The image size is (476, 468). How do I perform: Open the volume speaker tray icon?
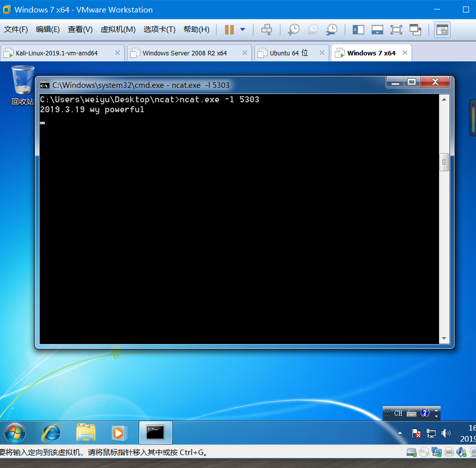(446, 433)
